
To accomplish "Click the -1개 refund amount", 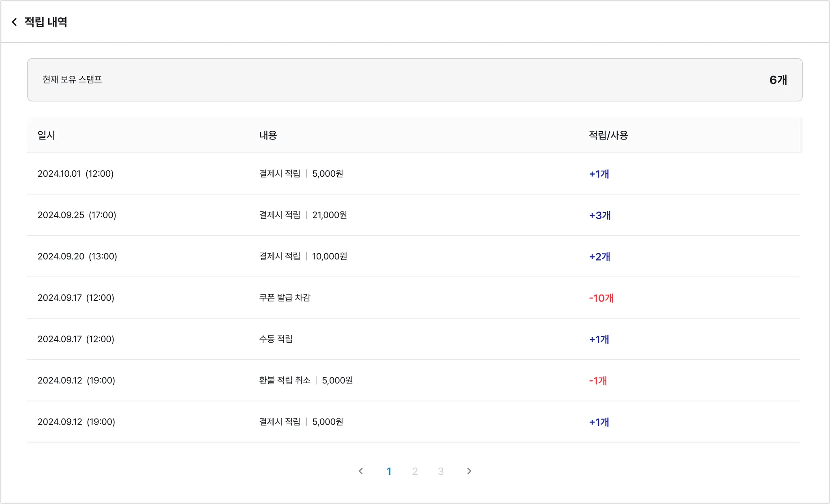I will point(598,381).
